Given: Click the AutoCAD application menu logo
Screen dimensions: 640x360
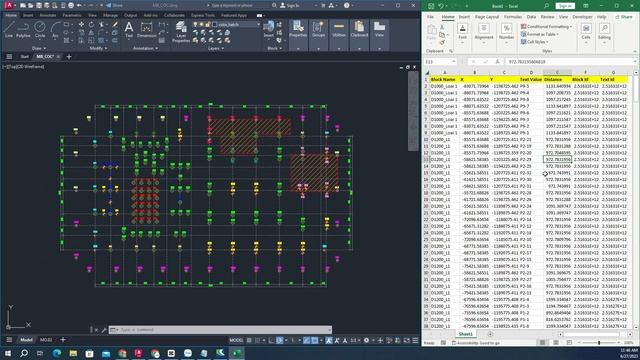Looking at the screenshot, I should point(9,5).
